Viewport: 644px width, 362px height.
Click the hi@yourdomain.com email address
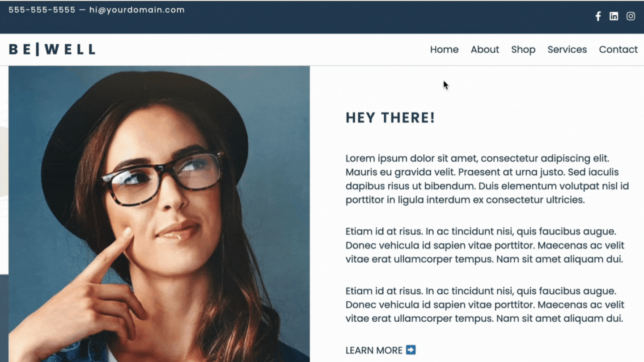point(137,10)
